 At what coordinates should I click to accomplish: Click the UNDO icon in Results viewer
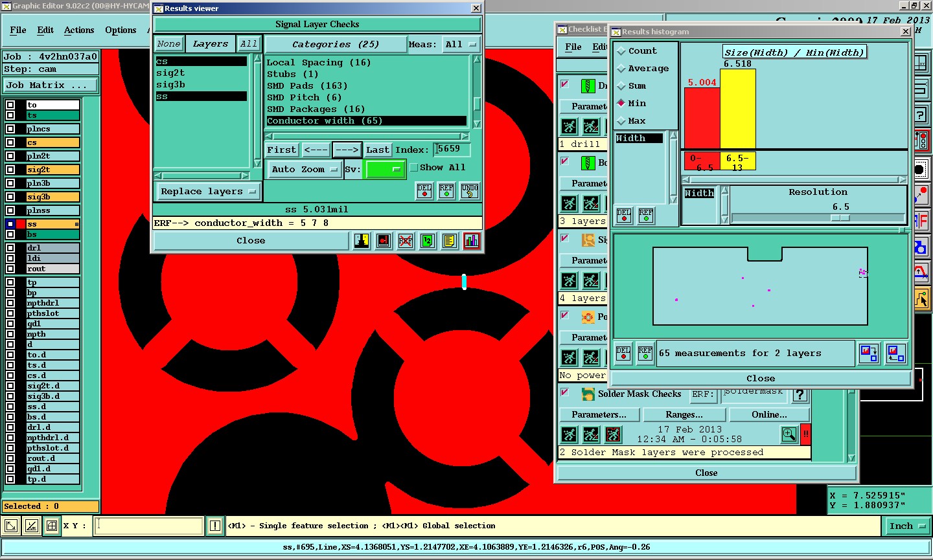pyautogui.click(x=470, y=191)
